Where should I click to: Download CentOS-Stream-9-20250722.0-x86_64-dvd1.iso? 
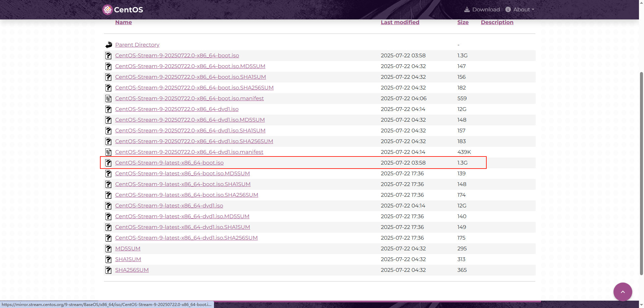[x=177, y=109]
